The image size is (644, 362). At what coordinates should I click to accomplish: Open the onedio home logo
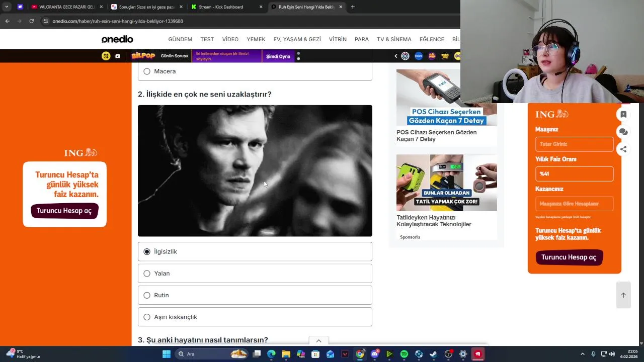pyautogui.click(x=117, y=39)
